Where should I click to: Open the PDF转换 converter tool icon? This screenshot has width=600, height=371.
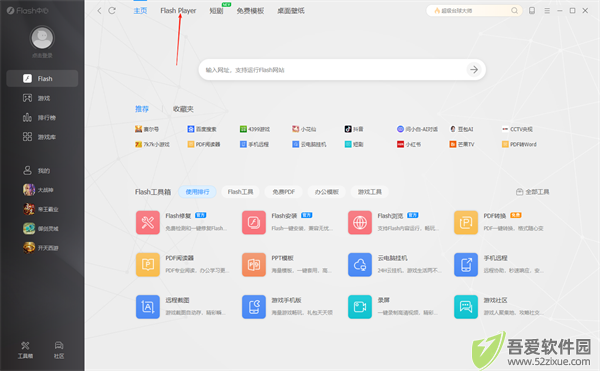(x=466, y=222)
